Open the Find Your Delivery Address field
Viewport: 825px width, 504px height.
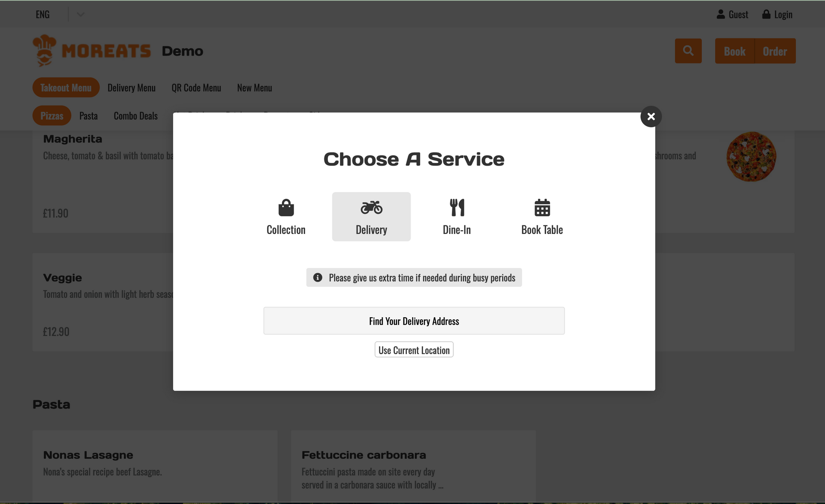click(x=414, y=321)
